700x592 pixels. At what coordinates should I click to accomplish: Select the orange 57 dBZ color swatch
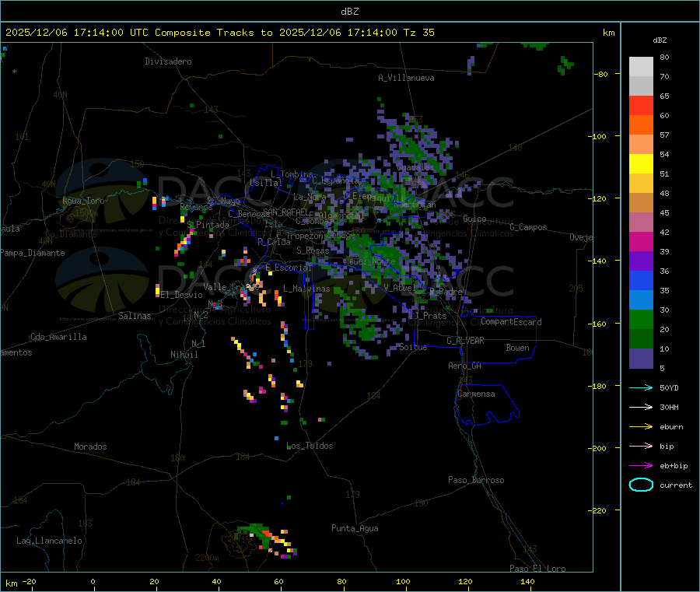tap(641, 125)
